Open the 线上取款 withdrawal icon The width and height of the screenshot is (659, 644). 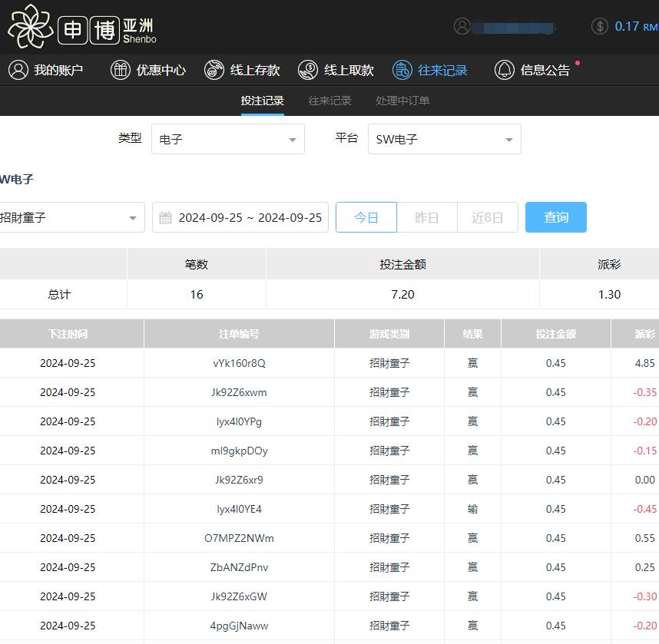(308, 70)
